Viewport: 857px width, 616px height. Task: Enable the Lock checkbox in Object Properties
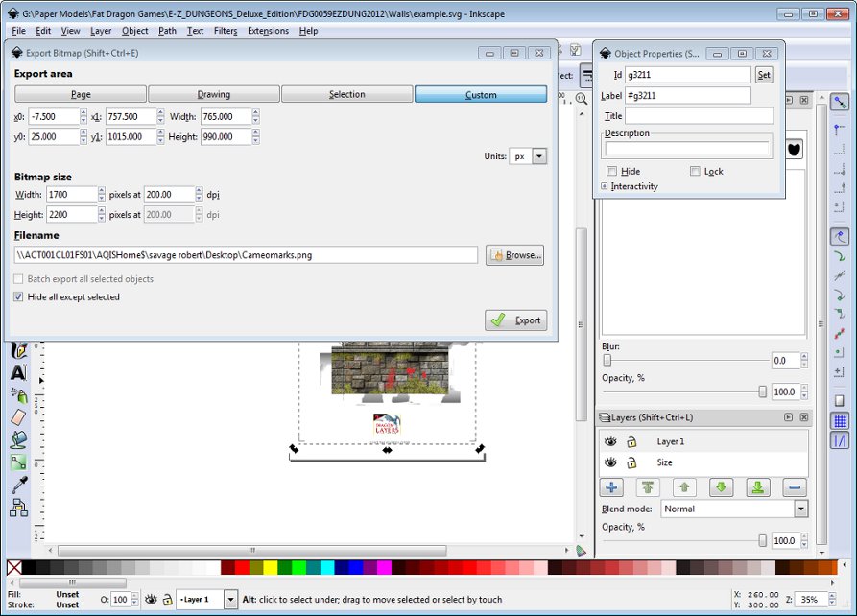point(695,172)
